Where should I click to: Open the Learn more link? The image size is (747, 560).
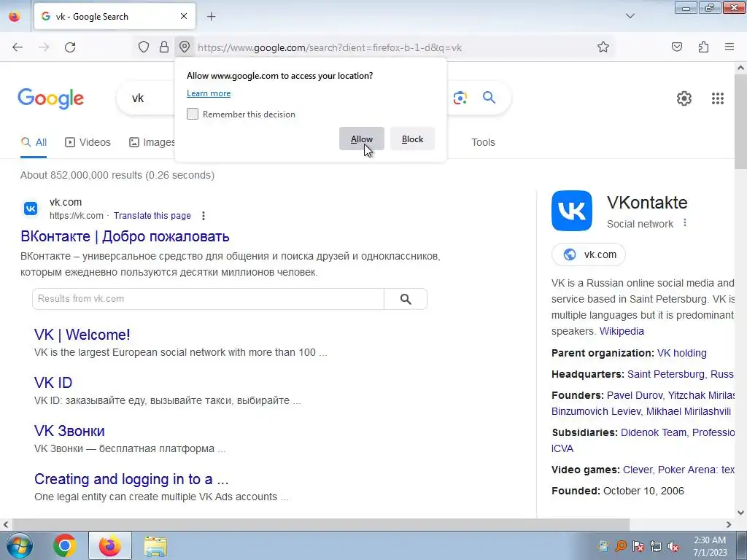pos(209,93)
